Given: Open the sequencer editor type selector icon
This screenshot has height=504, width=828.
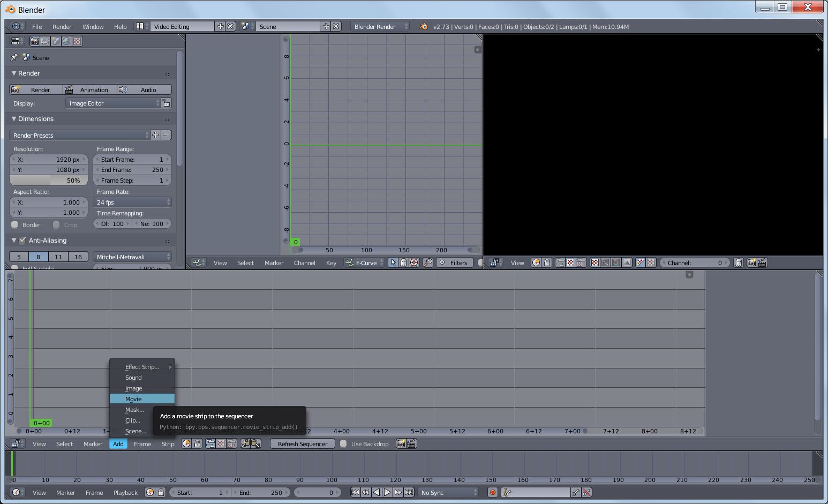Looking at the screenshot, I should (x=17, y=443).
